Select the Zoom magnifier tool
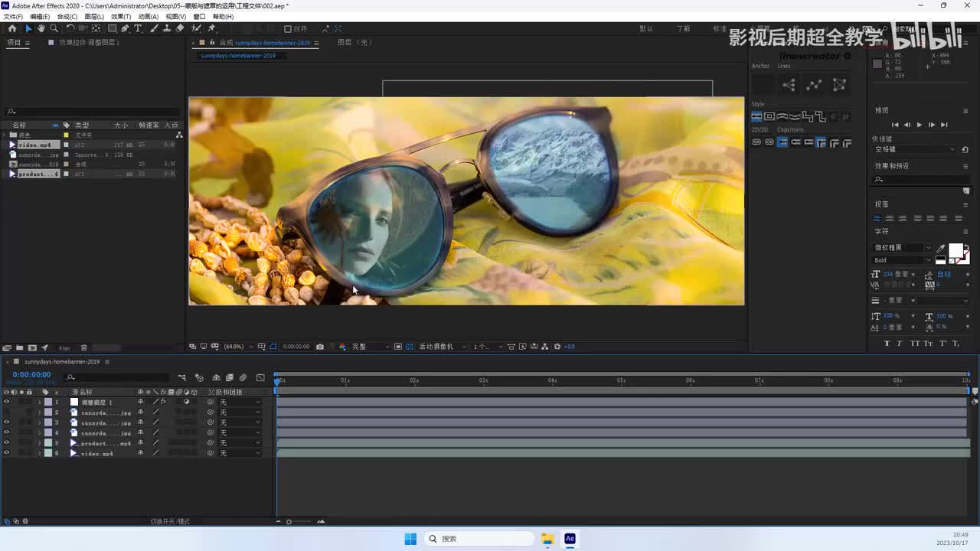Screen dimensions: 980x551 tap(54, 28)
